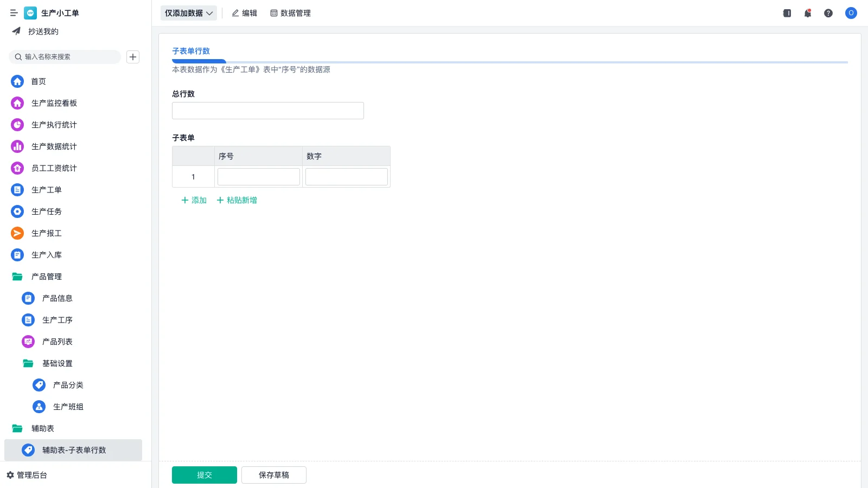Collapse the sidebar with the hamburger icon
This screenshot has width=868, height=488.
(14, 13)
